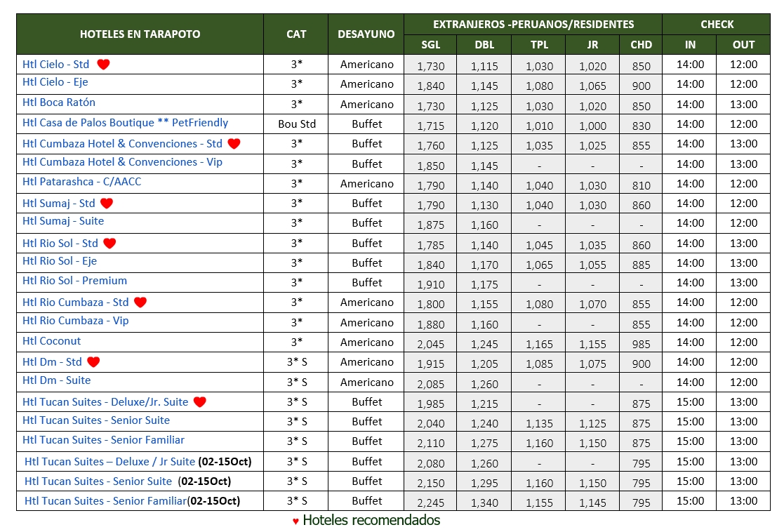Click the Htl Coconut hotel name

[x=51, y=341]
